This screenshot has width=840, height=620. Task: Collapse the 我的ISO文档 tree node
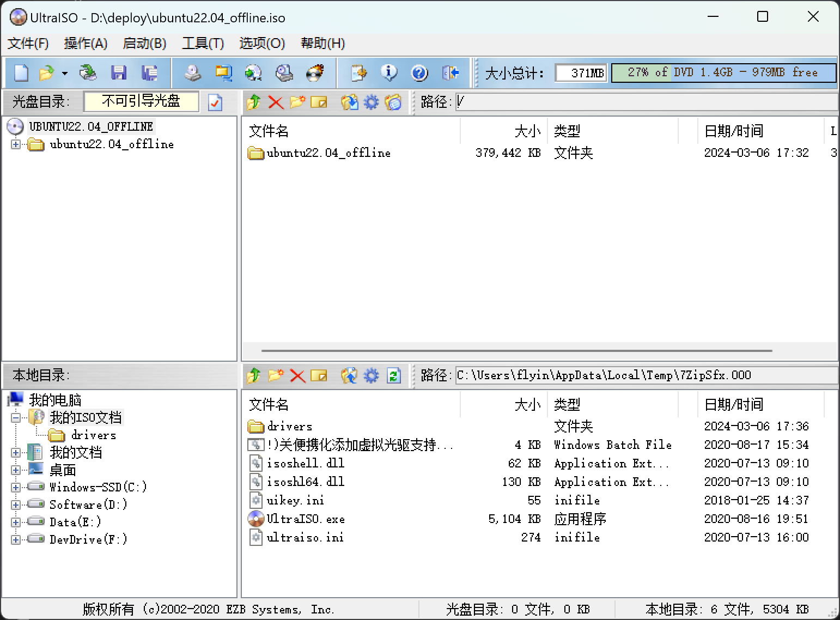coord(16,418)
